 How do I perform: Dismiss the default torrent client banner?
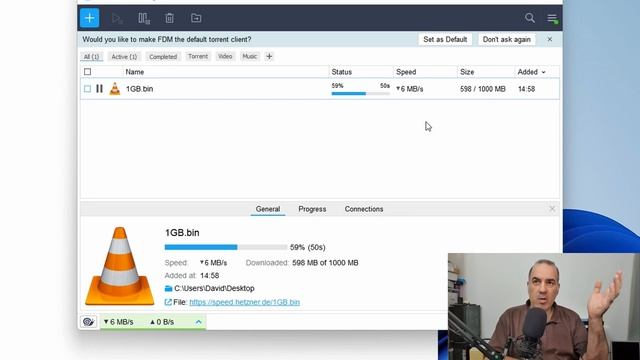pyautogui.click(x=550, y=40)
